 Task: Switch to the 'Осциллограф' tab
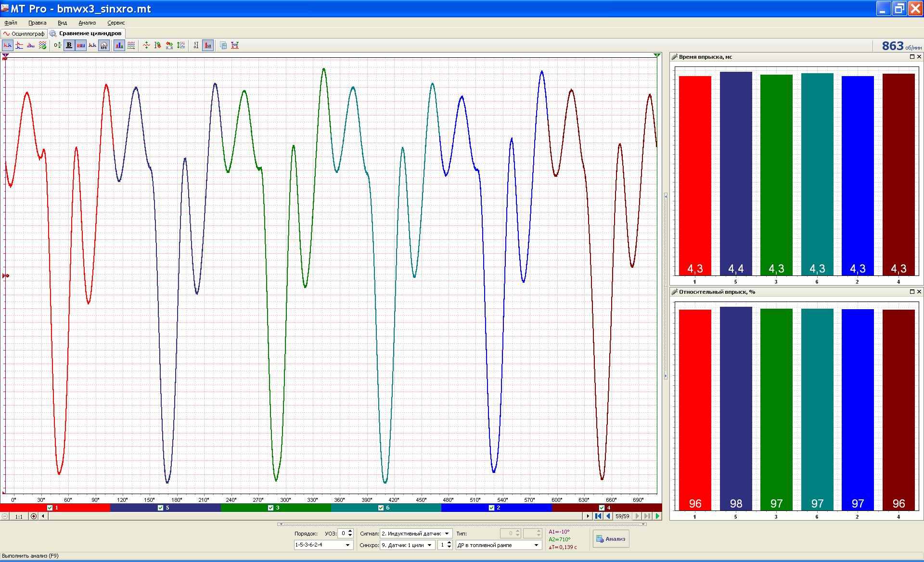[24, 34]
